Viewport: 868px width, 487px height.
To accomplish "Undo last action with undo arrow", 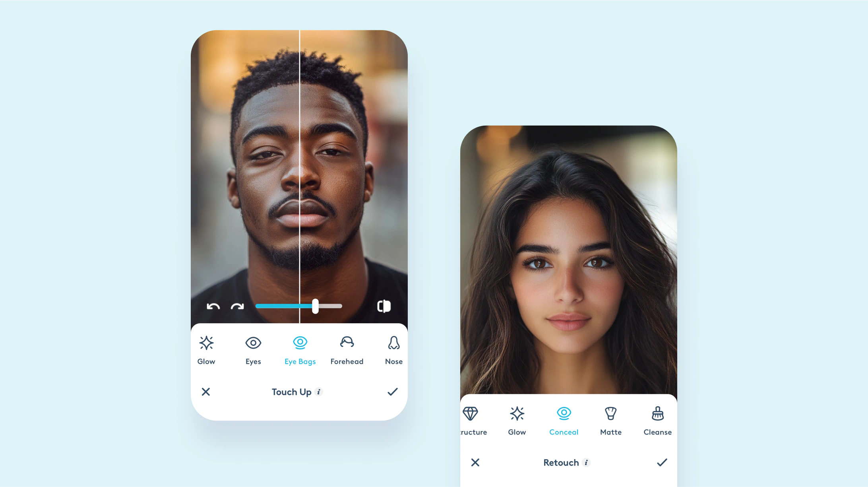I will tap(213, 307).
